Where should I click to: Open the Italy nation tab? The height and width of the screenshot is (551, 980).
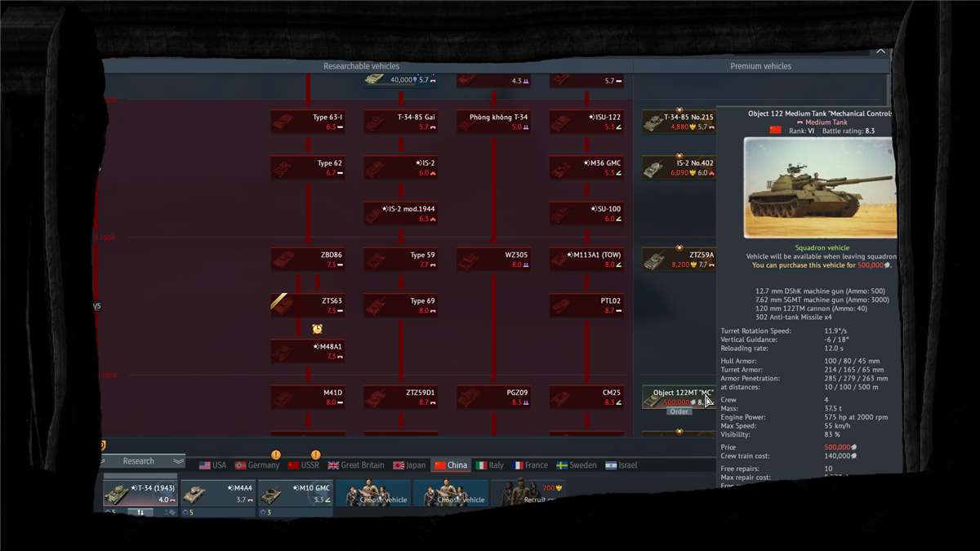490,464
